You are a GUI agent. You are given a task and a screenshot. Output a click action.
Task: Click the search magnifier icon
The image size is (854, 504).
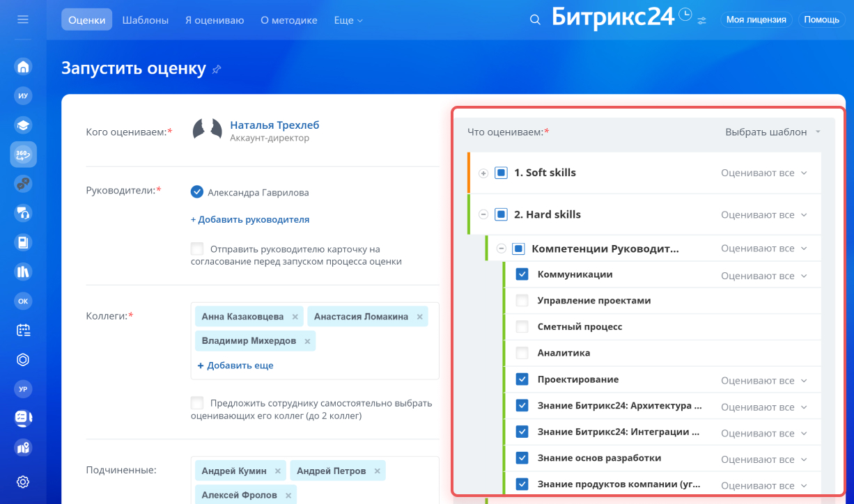(x=535, y=20)
